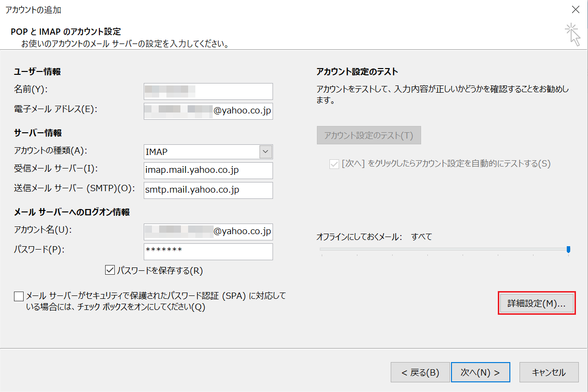The height and width of the screenshot is (392, 588).
Task: Click the アカウント設定のテスト section heading
Action: 357,71
